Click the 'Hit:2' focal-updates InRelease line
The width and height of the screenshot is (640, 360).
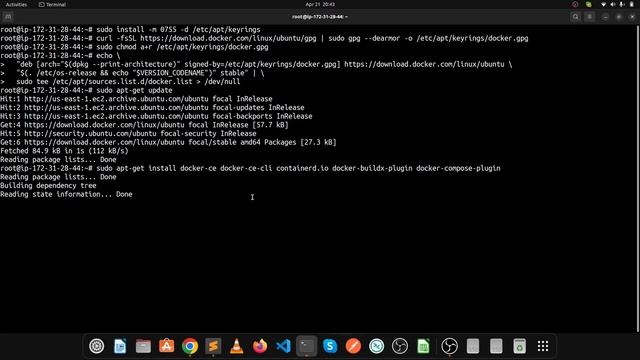[152, 108]
